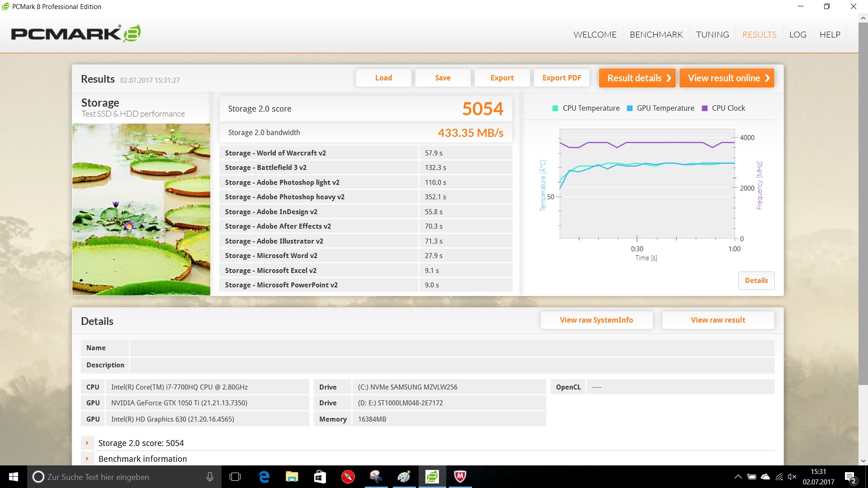868x488 pixels.
Task: Open McAfee shield icon in taskbar
Action: coord(460,477)
